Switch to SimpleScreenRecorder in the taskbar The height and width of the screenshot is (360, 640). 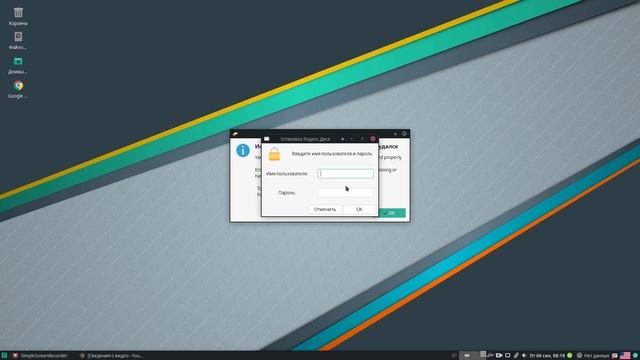[40, 356]
